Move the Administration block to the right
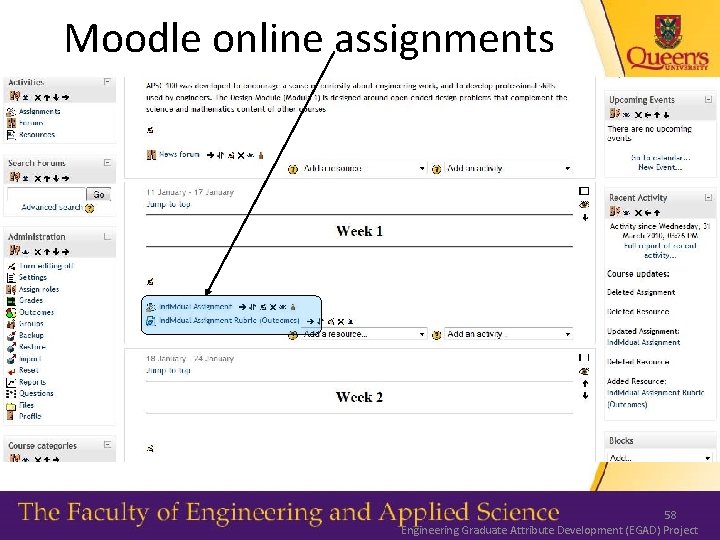 tap(66, 252)
